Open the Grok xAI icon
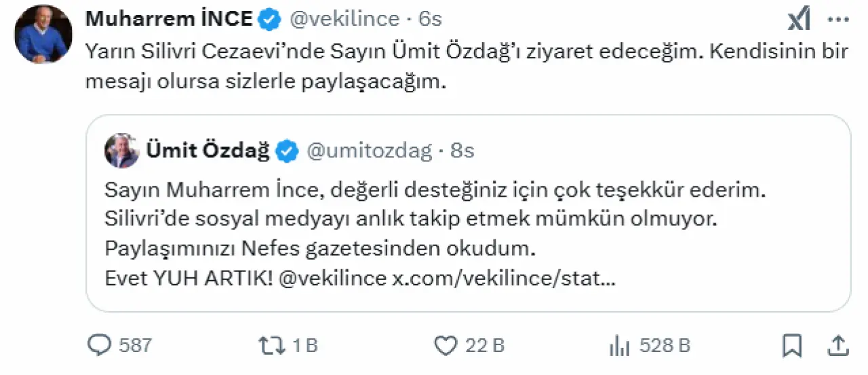This screenshot has height=375, width=868. (800, 20)
